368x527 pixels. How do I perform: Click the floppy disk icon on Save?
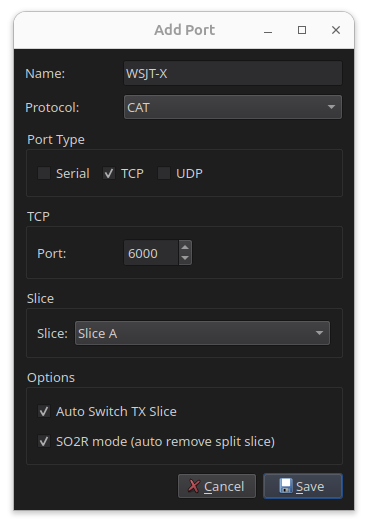pyautogui.click(x=286, y=486)
